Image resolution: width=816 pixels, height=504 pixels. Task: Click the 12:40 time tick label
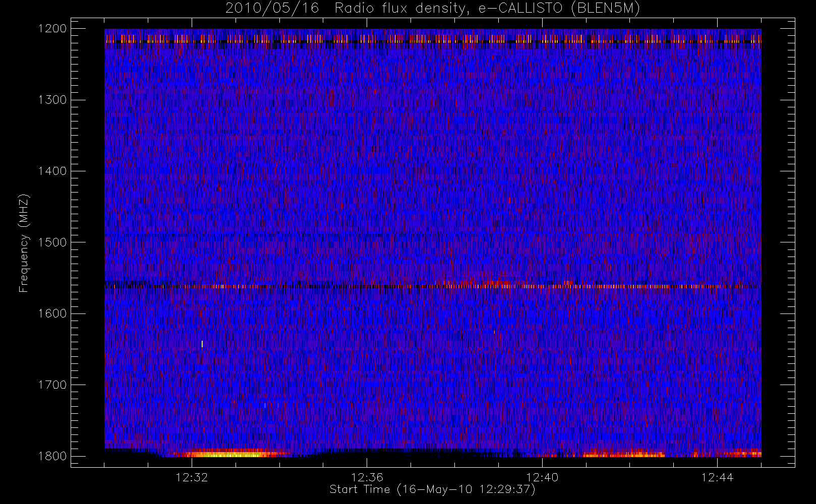coord(542,477)
